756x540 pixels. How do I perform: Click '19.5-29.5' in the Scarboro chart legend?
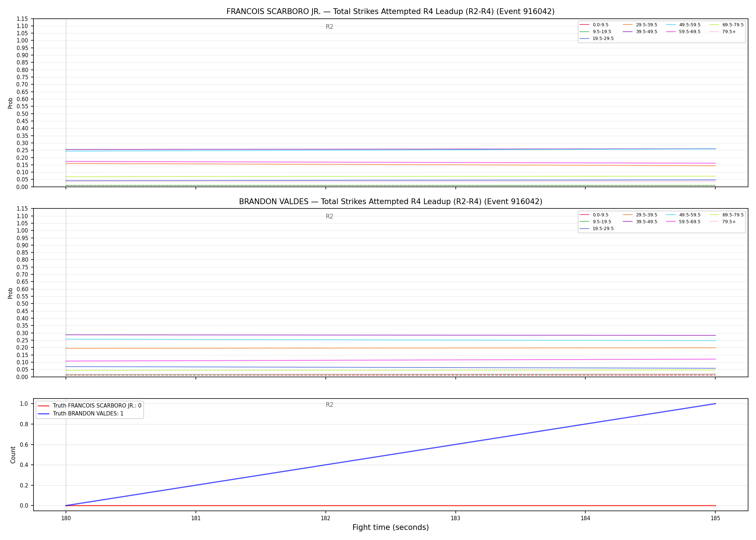(603, 39)
